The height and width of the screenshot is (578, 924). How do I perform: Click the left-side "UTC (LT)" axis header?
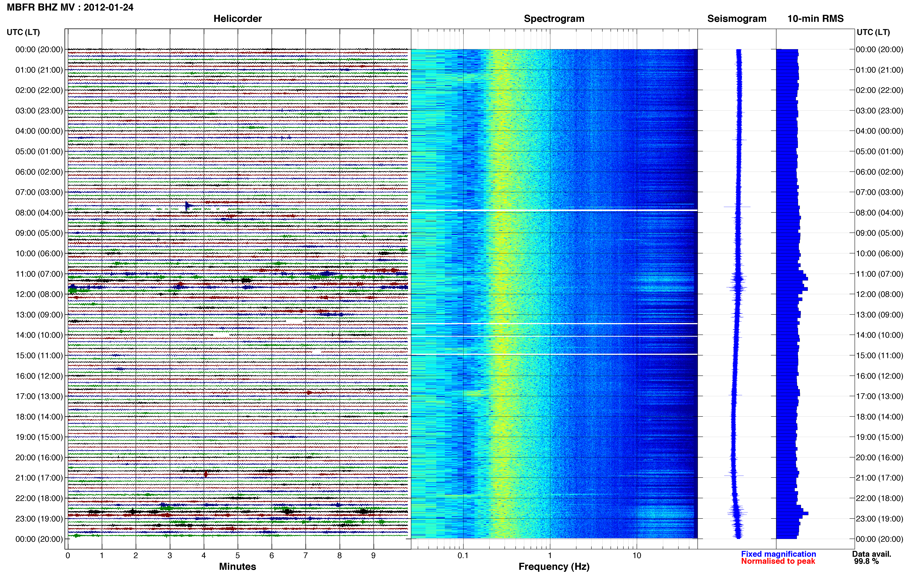(x=23, y=32)
